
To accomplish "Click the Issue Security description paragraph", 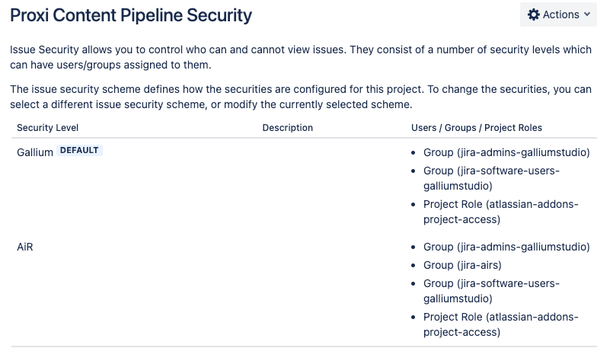I will (x=301, y=57).
